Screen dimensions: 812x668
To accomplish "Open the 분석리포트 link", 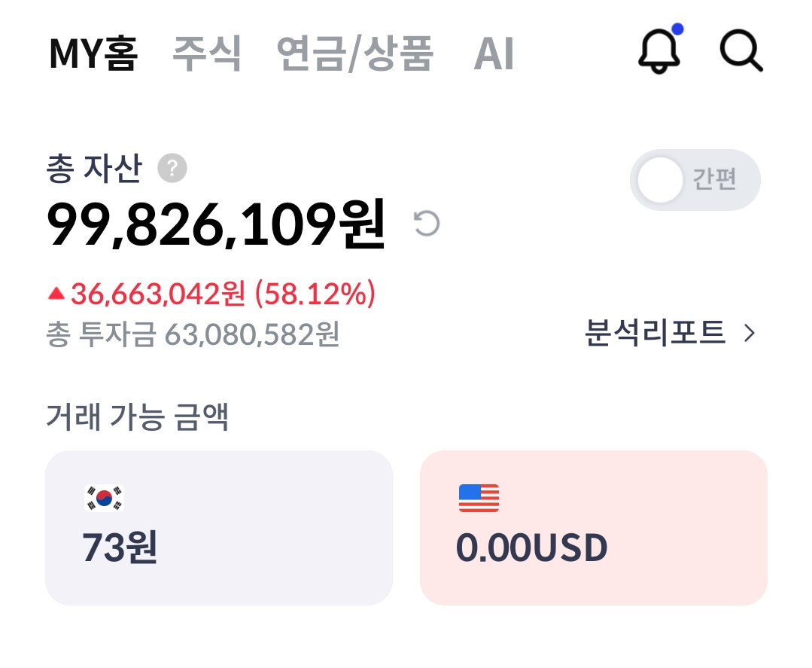I will pos(655,333).
